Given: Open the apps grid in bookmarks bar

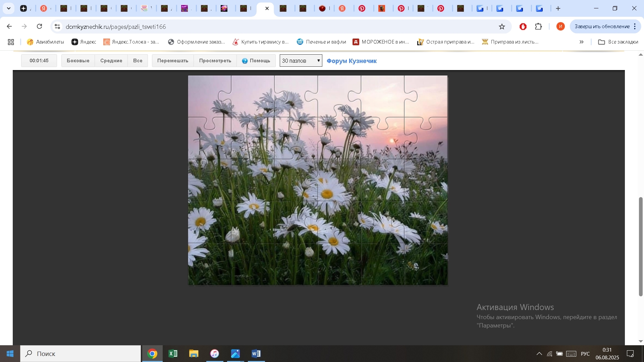Looking at the screenshot, I should [11, 42].
